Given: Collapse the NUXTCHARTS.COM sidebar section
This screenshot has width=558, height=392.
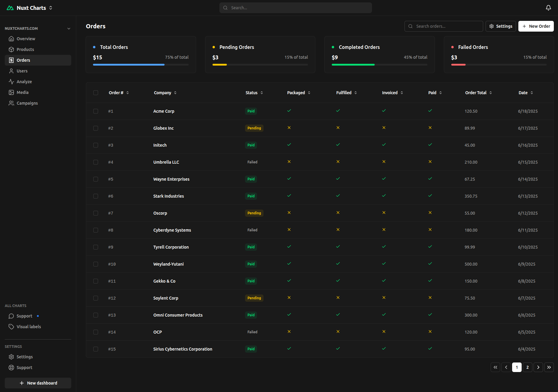Looking at the screenshot, I should pos(69,29).
